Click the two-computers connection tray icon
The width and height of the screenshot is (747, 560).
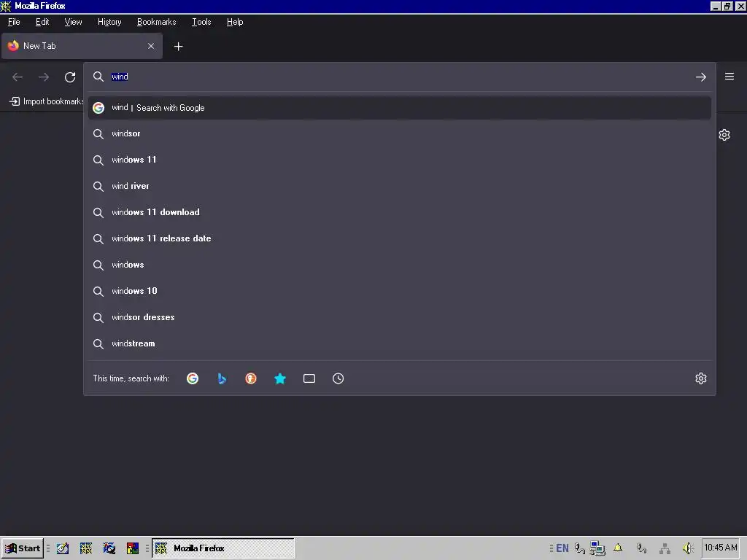597,548
